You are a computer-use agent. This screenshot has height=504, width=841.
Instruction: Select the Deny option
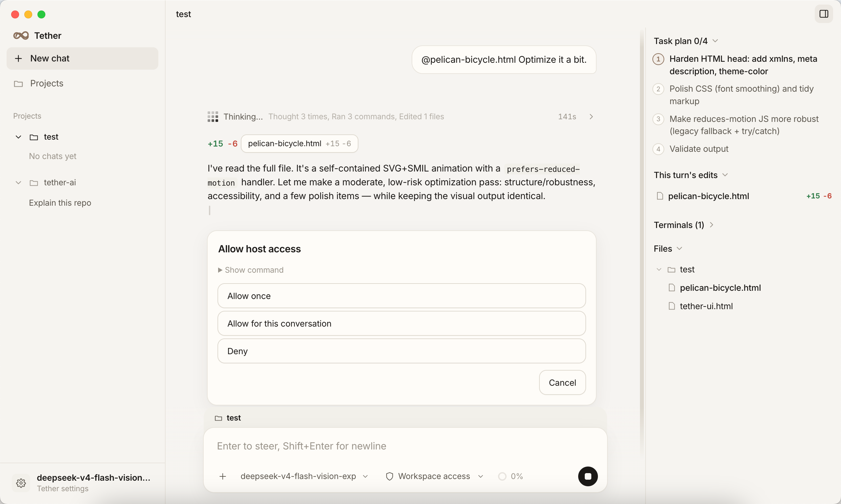pyautogui.click(x=401, y=351)
